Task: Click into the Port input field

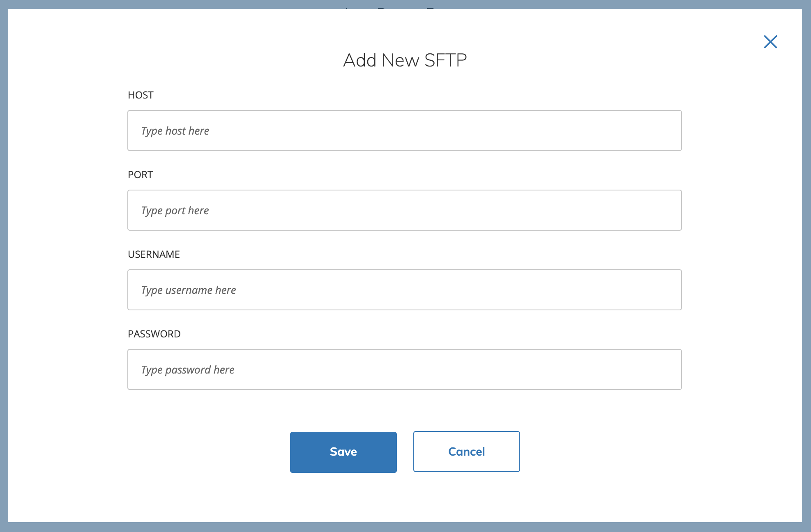Action: pyautogui.click(x=405, y=210)
